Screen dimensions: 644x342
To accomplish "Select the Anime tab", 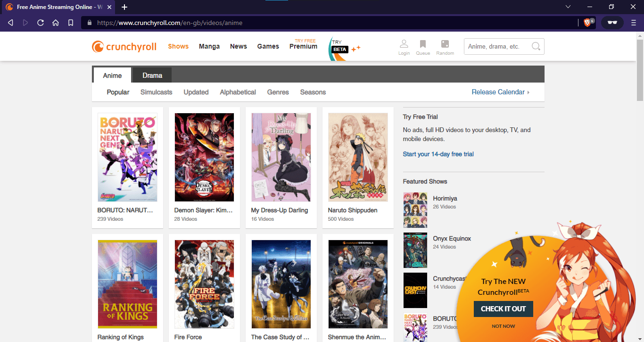I will [112, 75].
